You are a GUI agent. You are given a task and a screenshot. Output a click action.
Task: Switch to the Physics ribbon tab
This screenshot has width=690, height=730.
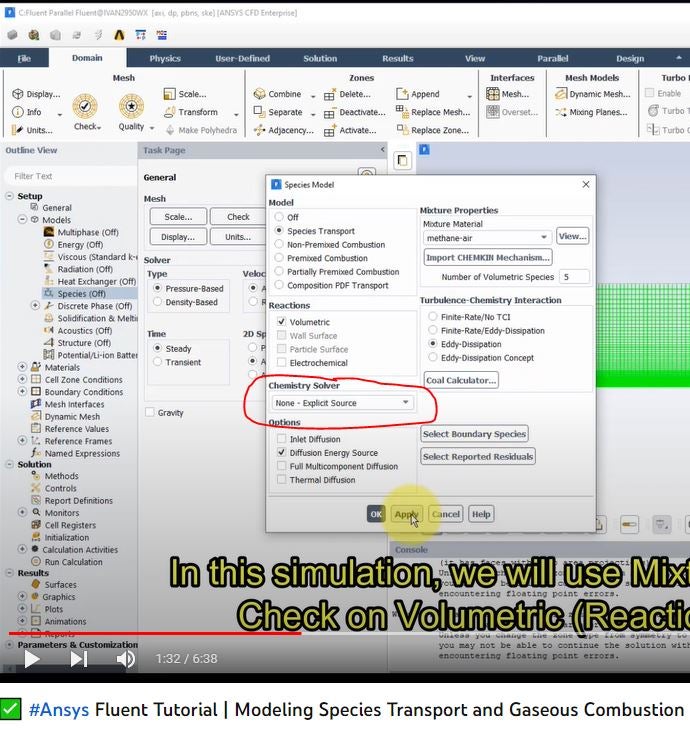(165, 58)
